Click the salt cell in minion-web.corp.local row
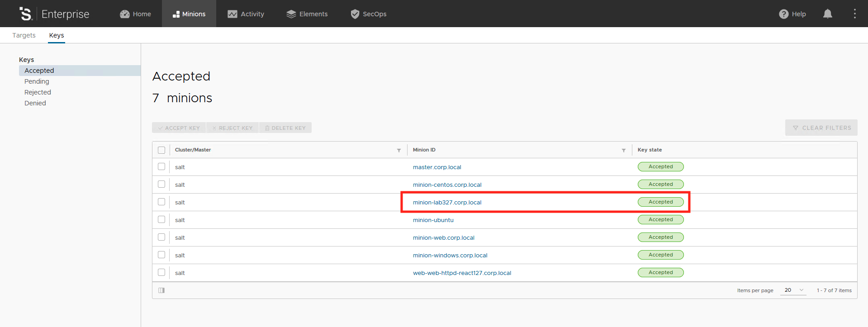 [x=180, y=238]
